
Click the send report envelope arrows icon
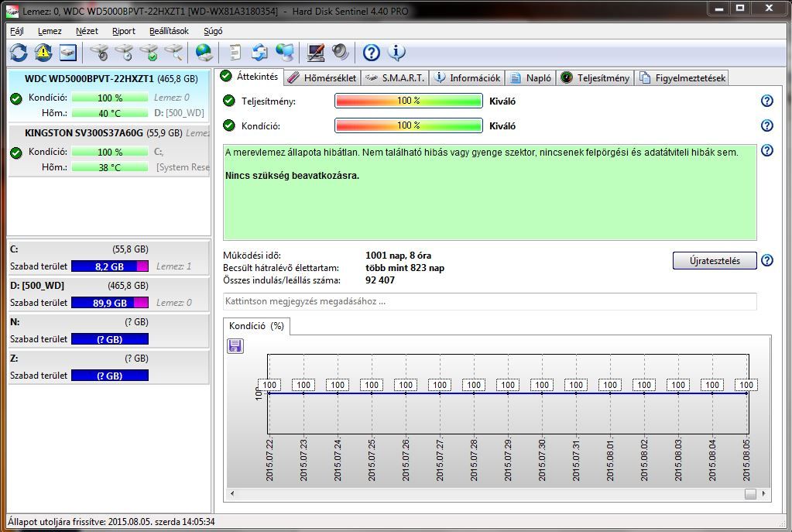[259, 53]
